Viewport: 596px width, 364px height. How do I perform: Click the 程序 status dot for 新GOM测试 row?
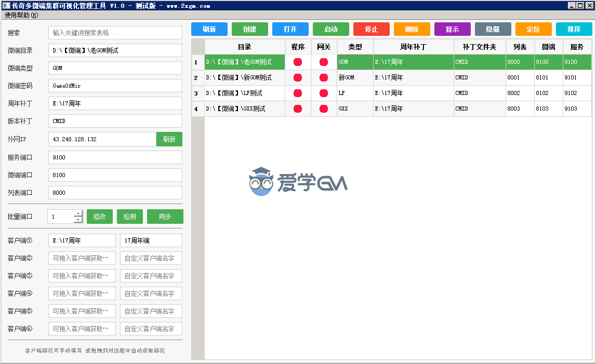point(298,78)
